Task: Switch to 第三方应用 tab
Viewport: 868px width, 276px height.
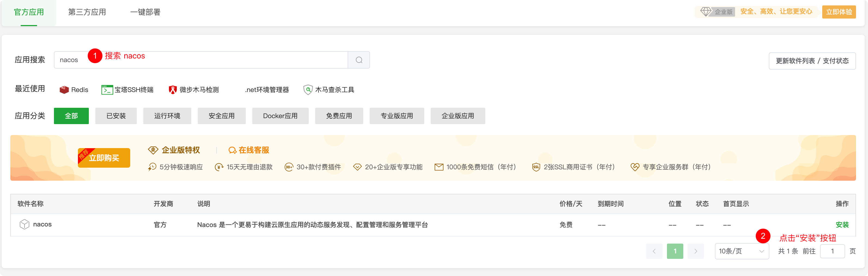Action: tap(87, 12)
